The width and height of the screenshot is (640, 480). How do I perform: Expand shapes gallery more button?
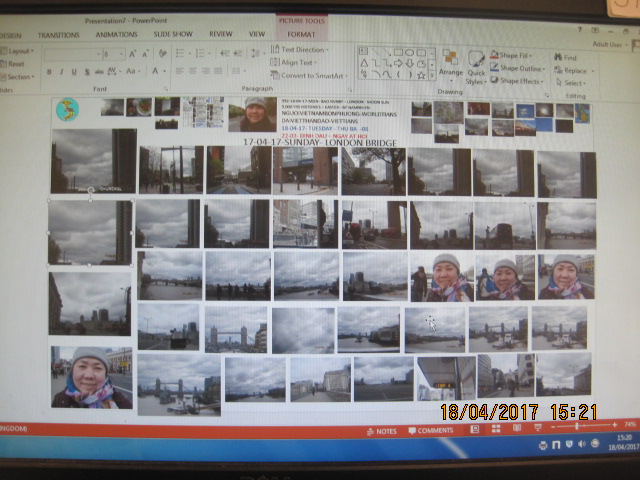pyautogui.click(x=433, y=75)
